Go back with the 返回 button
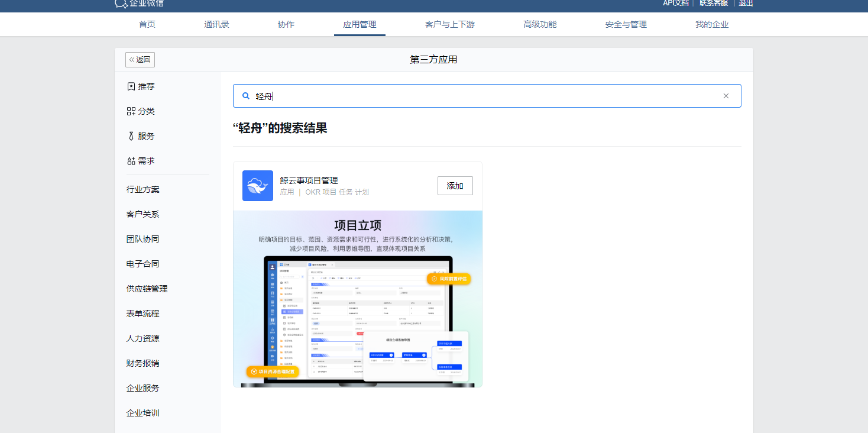The height and width of the screenshot is (433, 868). [x=140, y=60]
